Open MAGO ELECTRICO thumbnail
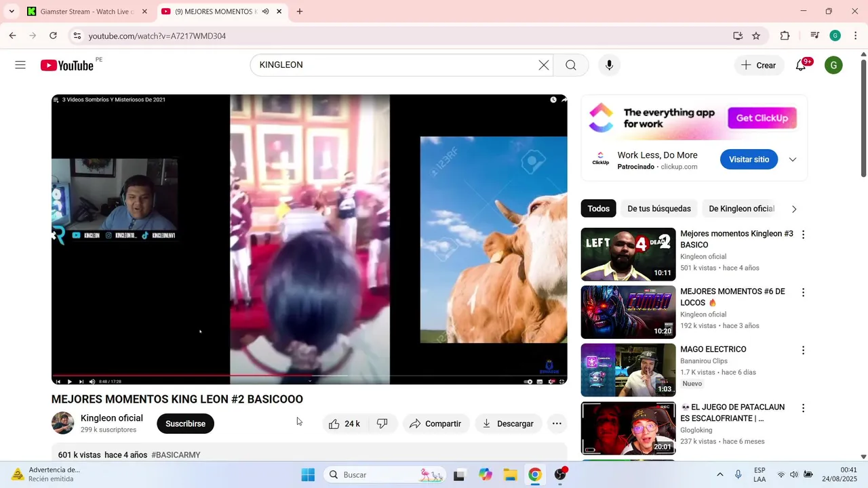 click(x=628, y=370)
